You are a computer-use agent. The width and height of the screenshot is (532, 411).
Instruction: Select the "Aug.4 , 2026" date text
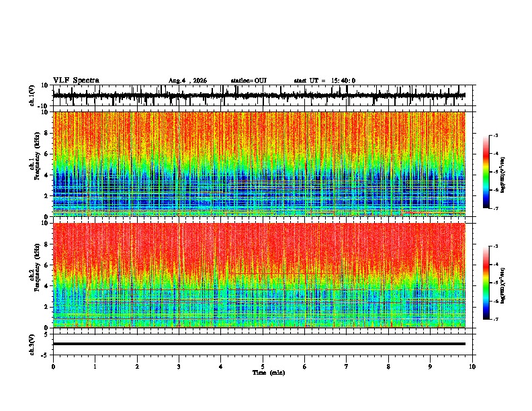click(x=187, y=81)
